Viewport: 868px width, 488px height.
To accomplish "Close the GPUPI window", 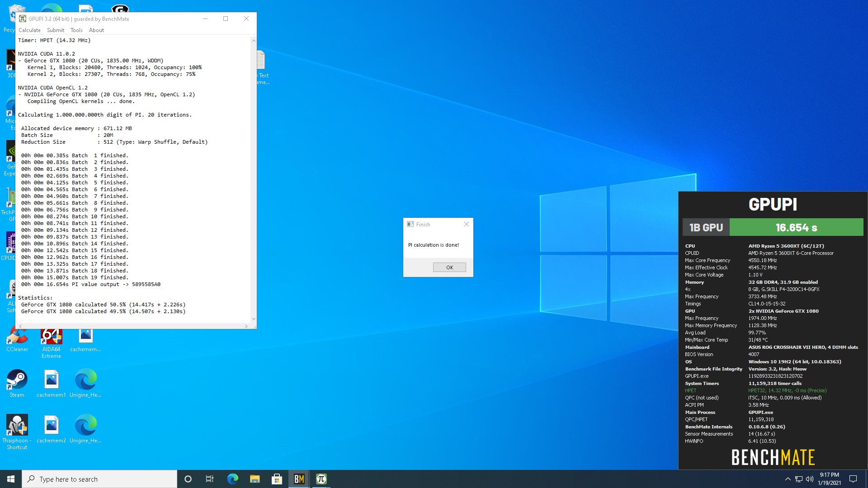I will 246,19.
